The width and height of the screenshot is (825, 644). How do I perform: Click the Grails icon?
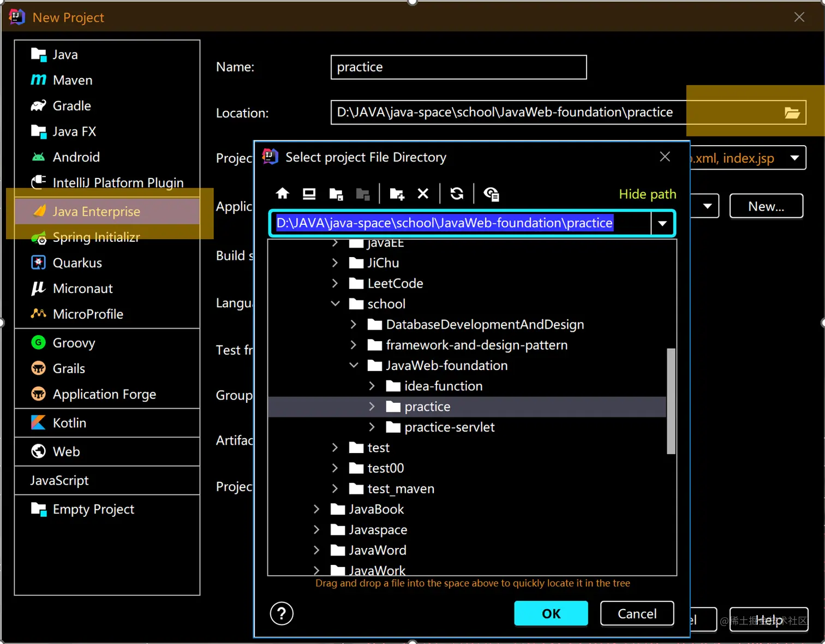pos(38,368)
